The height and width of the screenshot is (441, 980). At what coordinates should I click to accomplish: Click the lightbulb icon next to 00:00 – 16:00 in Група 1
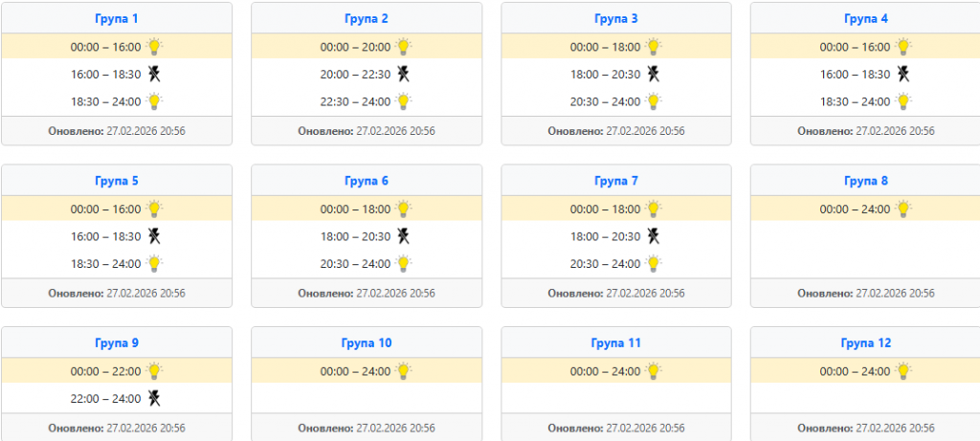pos(154,46)
